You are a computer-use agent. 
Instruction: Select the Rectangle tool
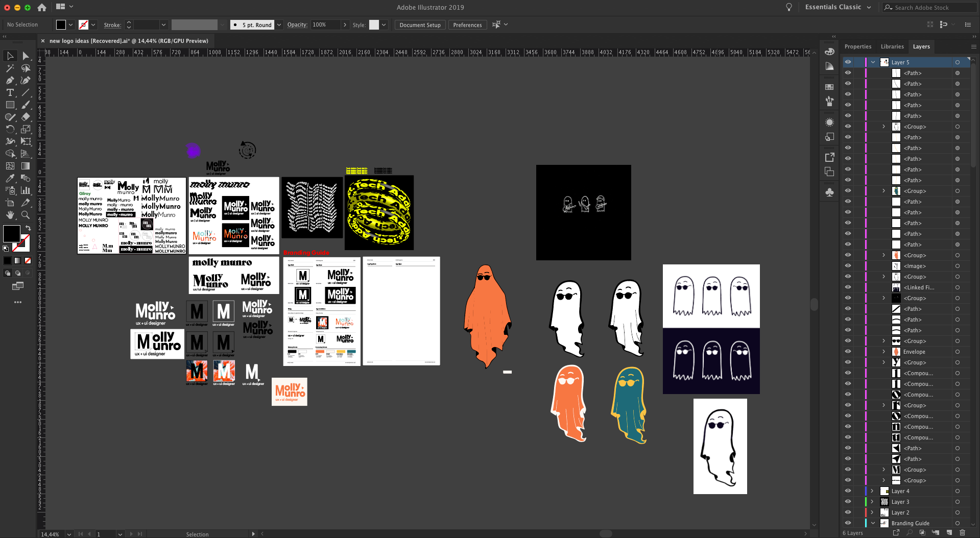pyautogui.click(x=10, y=105)
